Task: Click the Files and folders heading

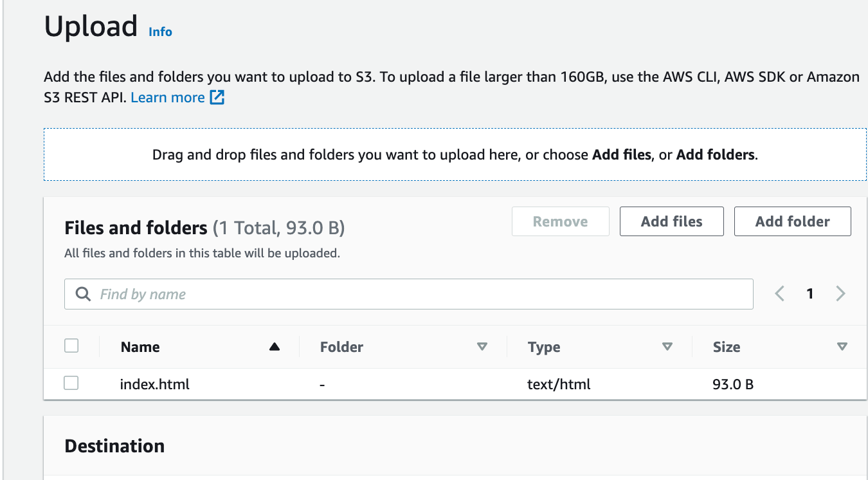Action: pos(136,228)
